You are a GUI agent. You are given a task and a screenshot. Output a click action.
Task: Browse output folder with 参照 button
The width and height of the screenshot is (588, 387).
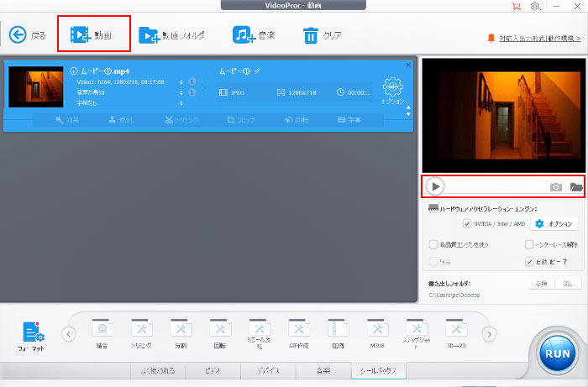tap(542, 284)
